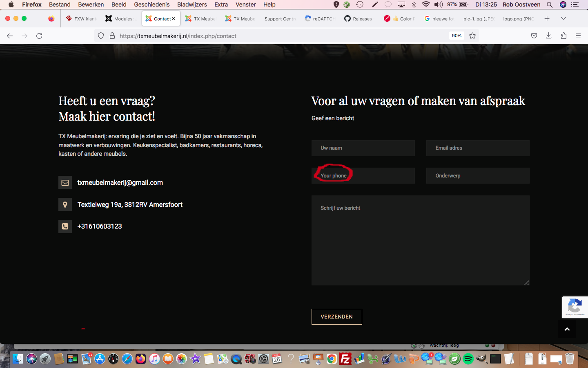Viewport: 588px width, 368px height.
Task: Open the tracking protection shield in the address bar
Action: (x=101, y=36)
